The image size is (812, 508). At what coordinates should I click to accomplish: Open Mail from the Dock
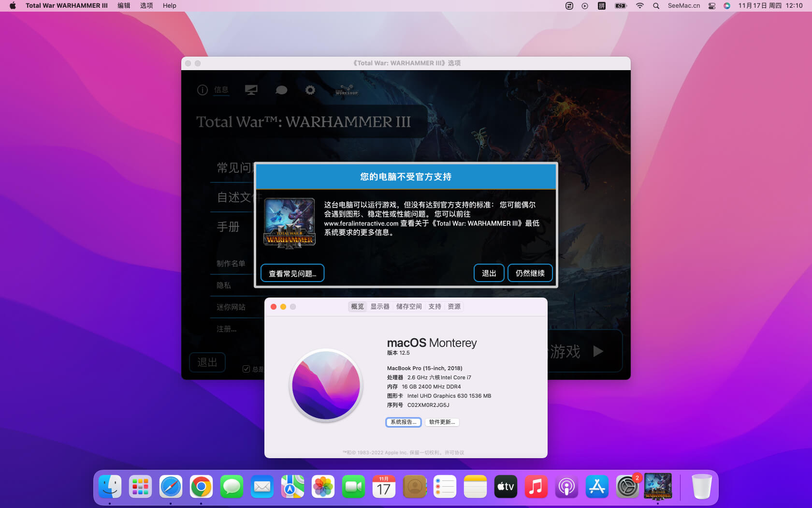pyautogui.click(x=262, y=487)
